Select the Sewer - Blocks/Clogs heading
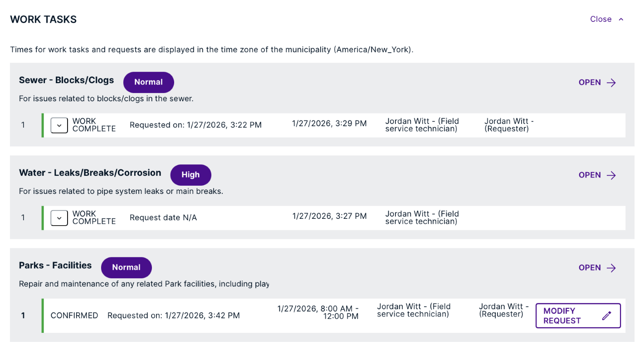This screenshot has height=351, width=644. pyautogui.click(x=66, y=80)
